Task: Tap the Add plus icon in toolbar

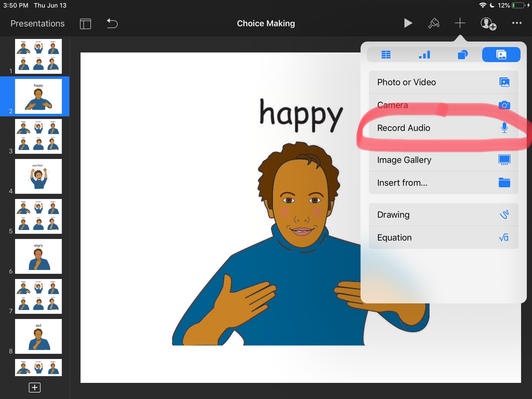Action: [460, 23]
